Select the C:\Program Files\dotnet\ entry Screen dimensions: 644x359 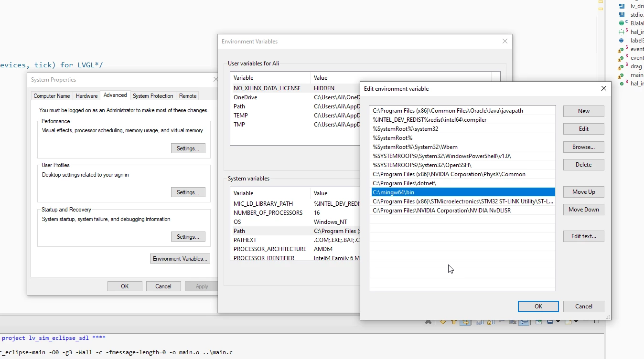462,183
